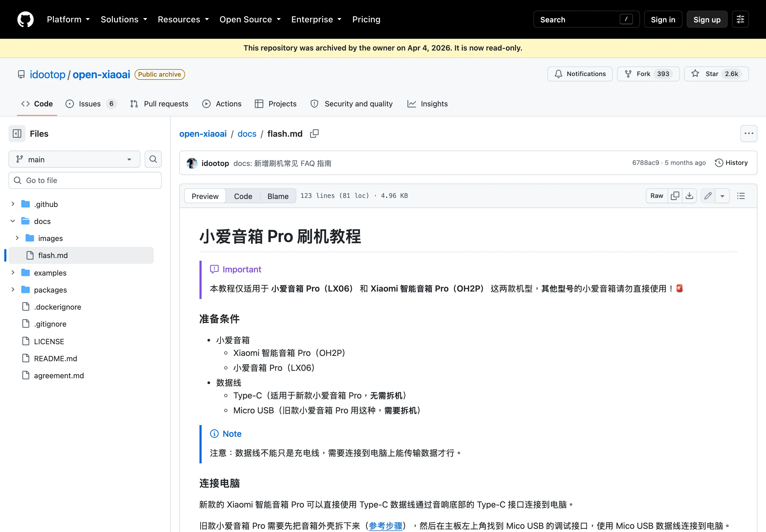Viewport: 766px width, 532px height.
Task: Collapse the docs folder
Action: pos(13,221)
